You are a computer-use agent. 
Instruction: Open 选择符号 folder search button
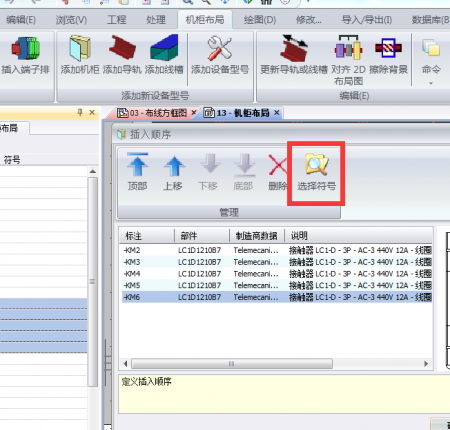pos(316,172)
